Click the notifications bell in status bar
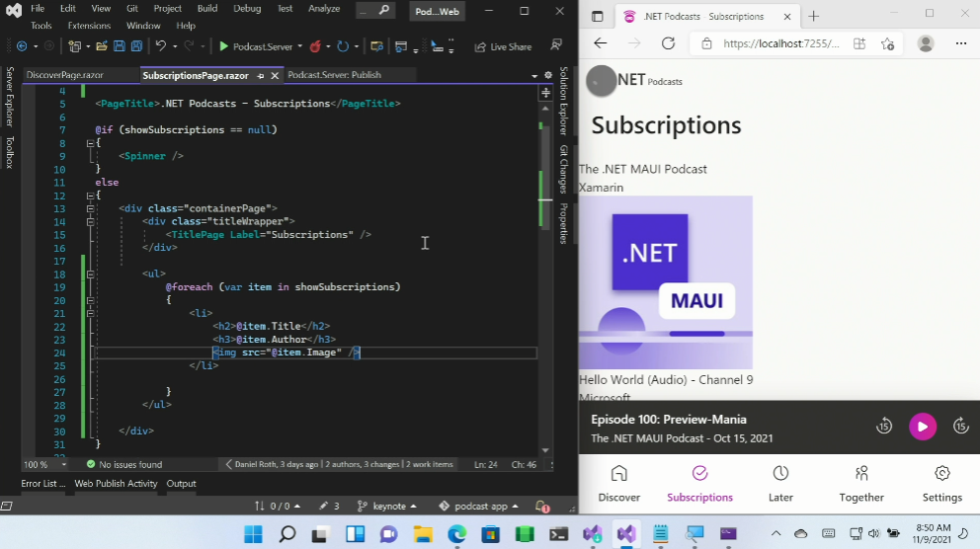This screenshot has height=549, width=980. [542, 506]
